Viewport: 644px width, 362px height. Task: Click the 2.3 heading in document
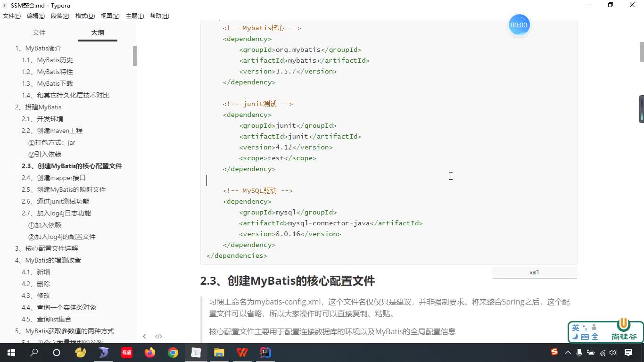[x=287, y=281]
